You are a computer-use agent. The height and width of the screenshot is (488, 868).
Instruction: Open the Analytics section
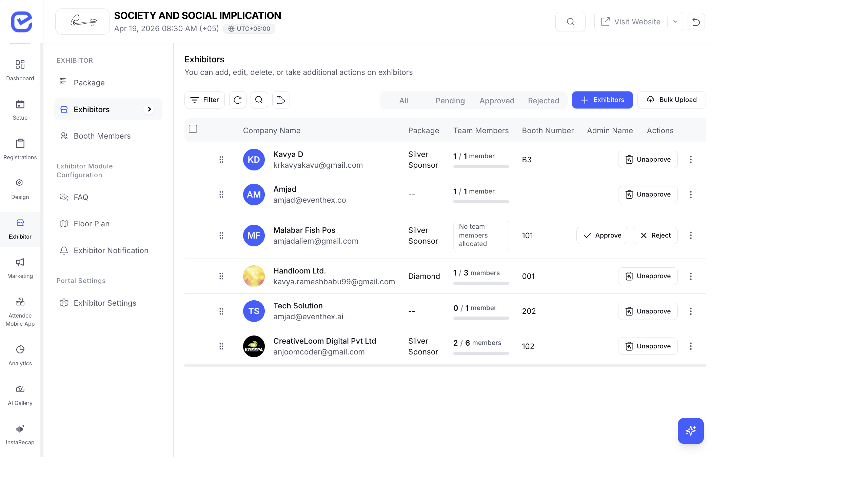20,355
